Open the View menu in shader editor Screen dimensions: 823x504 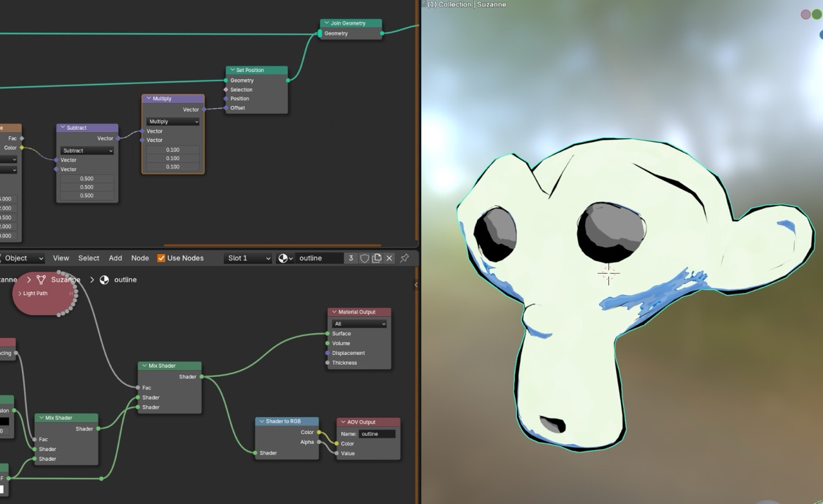pos(61,258)
